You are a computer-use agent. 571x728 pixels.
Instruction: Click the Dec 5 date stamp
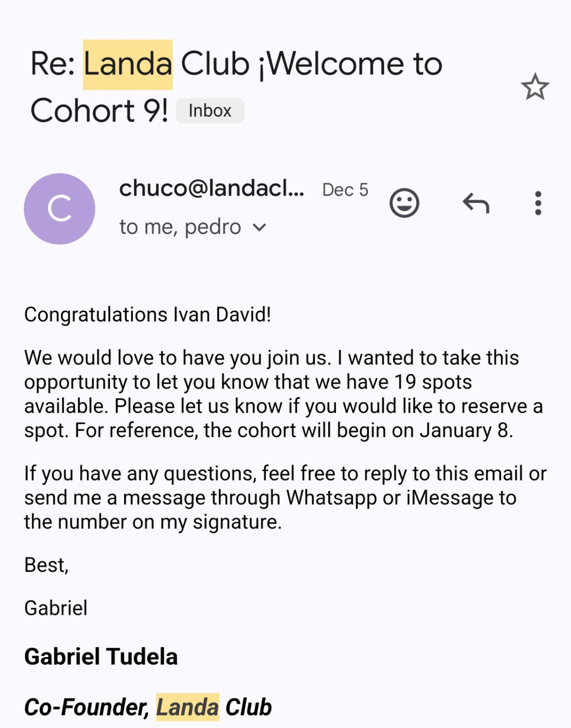coord(345,190)
